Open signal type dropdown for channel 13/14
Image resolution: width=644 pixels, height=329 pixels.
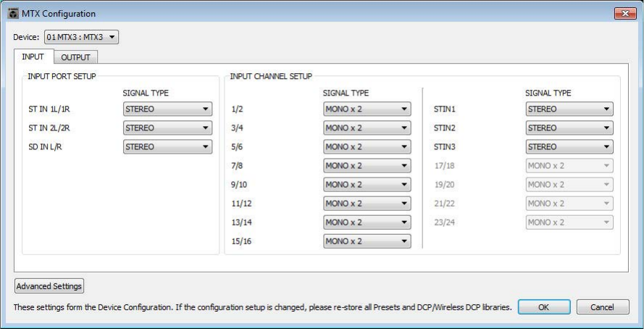pyautogui.click(x=367, y=222)
